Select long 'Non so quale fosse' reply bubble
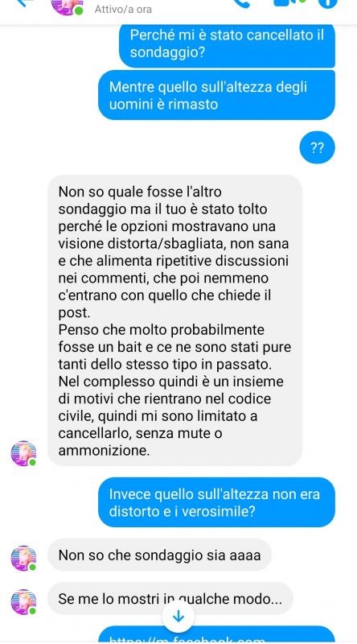The image size is (357, 644). pos(174,320)
